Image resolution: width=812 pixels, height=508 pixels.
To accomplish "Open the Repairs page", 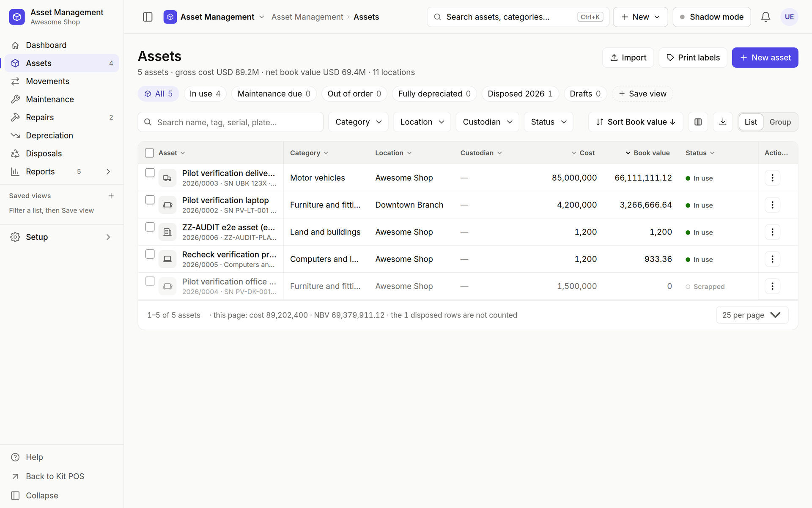I will click(62, 117).
